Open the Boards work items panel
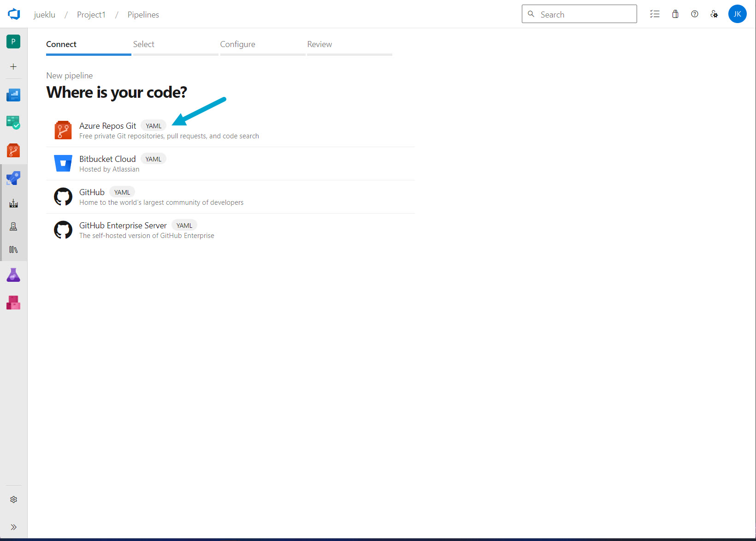This screenshot has width=756, height=541. 13,123
